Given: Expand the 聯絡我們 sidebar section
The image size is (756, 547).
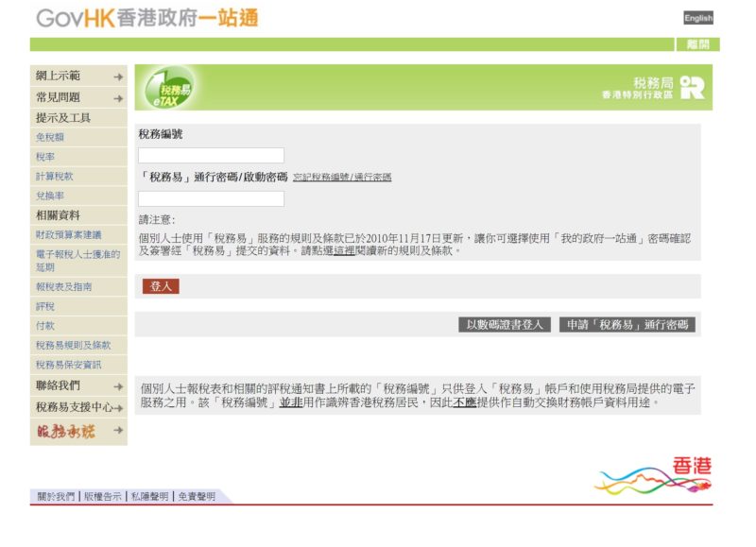Looking at the screenshot, I should tap(79, 385).
